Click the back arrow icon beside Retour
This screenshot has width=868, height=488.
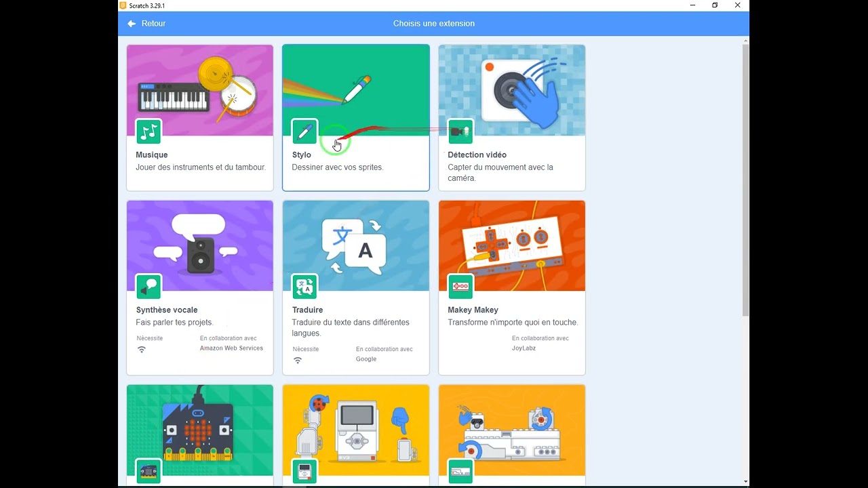(x=132, y=24)
